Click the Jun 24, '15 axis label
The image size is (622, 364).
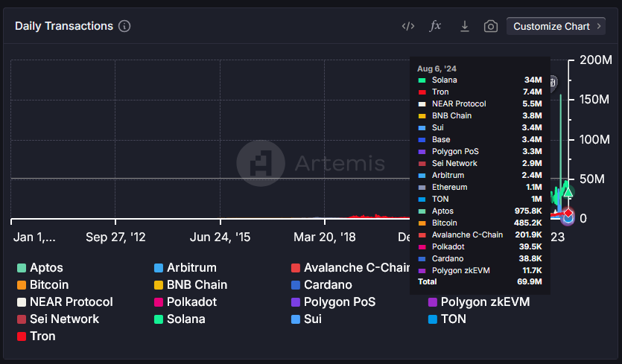(x=220, y=237)
